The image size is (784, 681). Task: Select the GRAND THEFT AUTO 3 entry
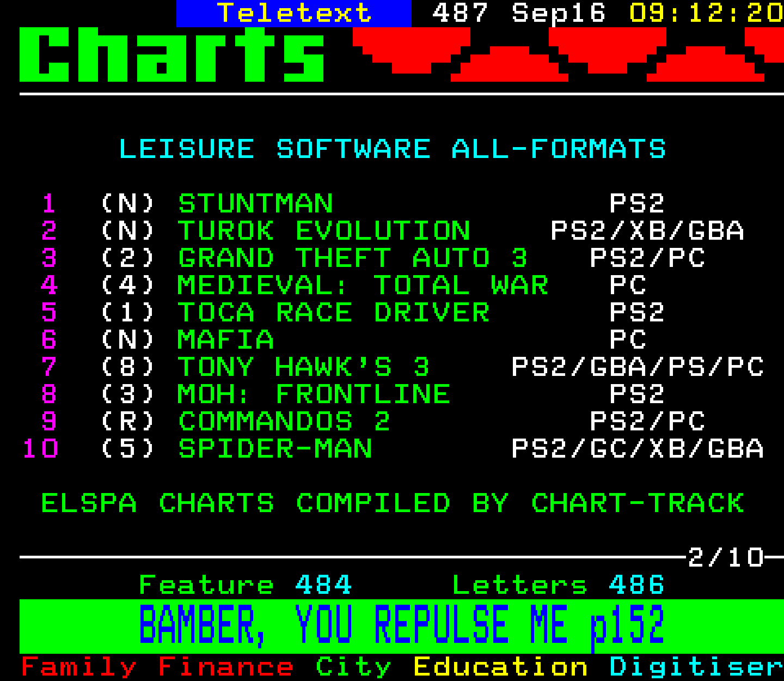click(353, 258)
